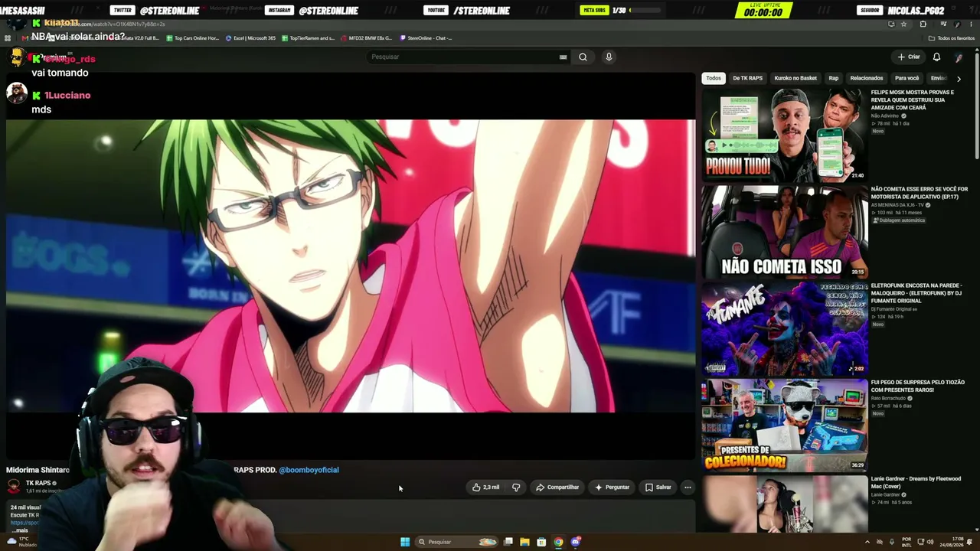Open the 'FUI PEGO DE SURPRESA PELO TIOZÃO' video title
Viewport: 980px width, 551px height.
coord(917,386)
